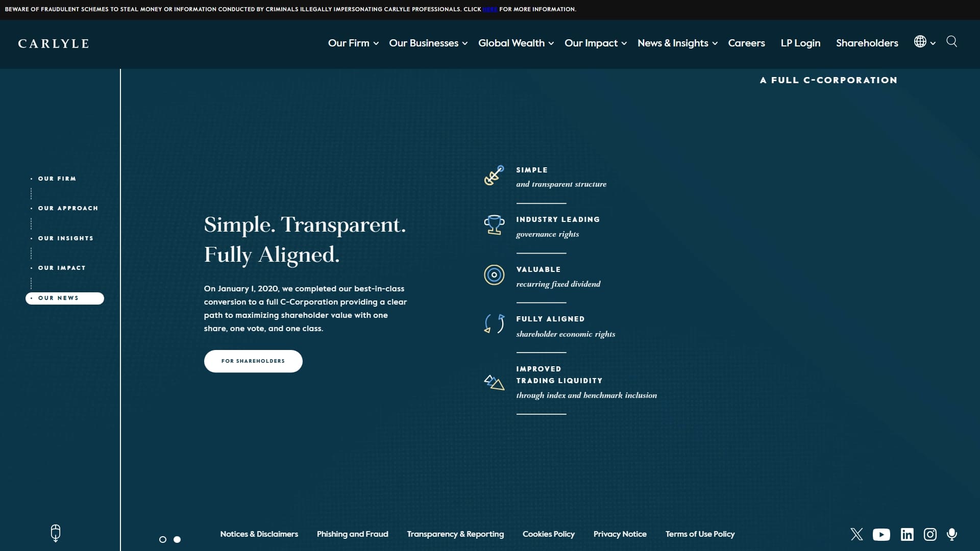Click the Valuable target icon
980x551 pixels.
click(494, 275)
